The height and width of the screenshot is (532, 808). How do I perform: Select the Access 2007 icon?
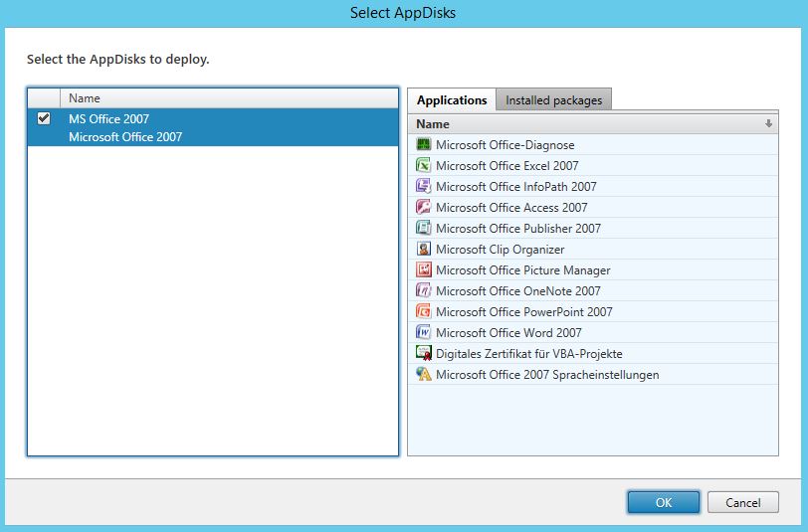[x=423, y=208]
